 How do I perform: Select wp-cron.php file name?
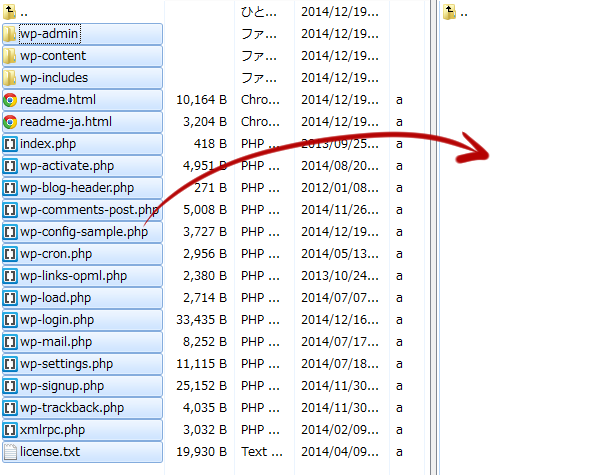coord(56,254)
